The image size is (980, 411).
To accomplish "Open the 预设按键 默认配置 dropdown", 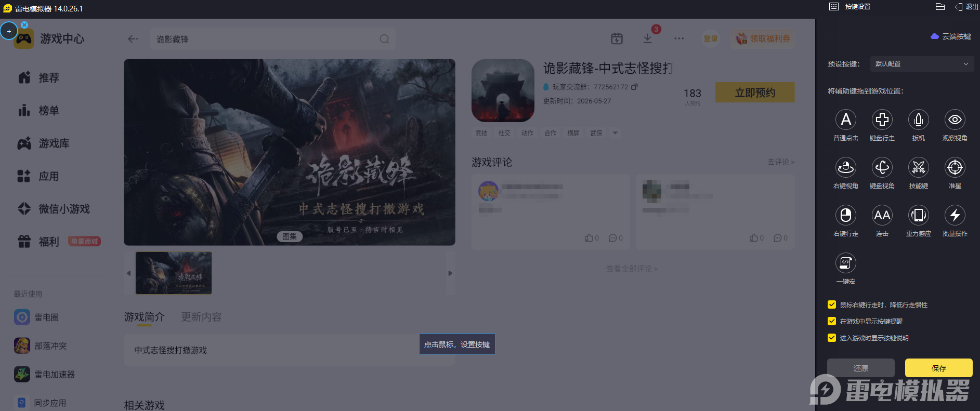I will click(921, 64).
